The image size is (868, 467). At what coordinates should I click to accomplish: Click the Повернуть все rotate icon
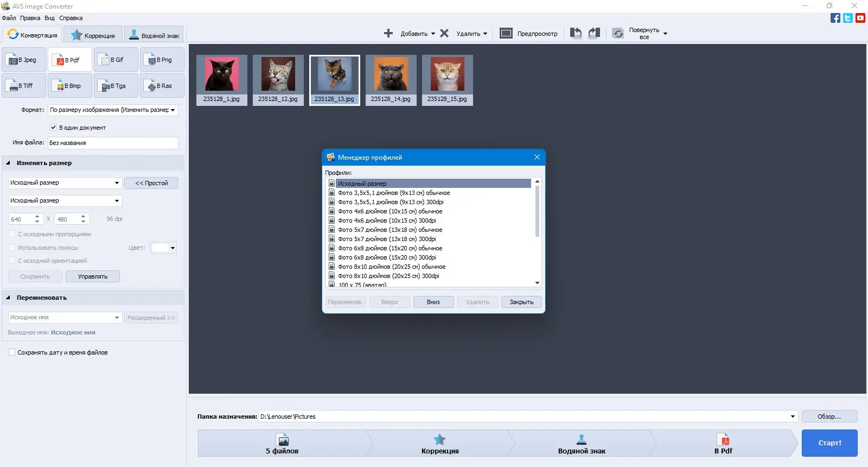[x=618, y=33]
